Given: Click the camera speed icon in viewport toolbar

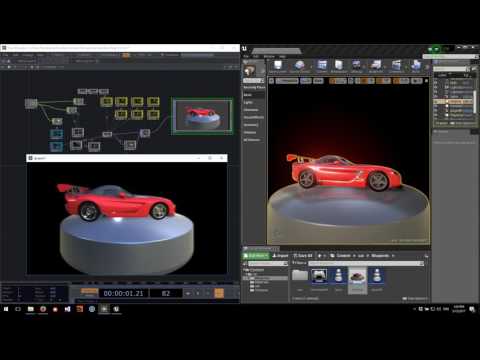Looking at the screenshot, I should coord(416,81).
